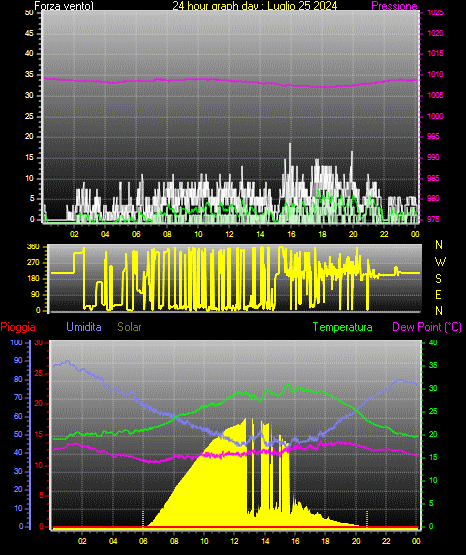Click the Pressione legend label
The width and height of the screenshot is (466, 555).
394,6
